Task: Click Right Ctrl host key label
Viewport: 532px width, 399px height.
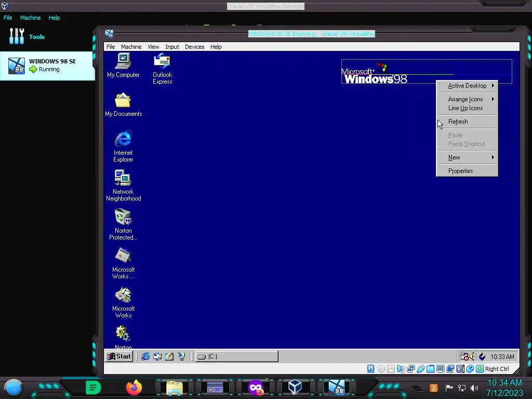Action: coord(497,369)
